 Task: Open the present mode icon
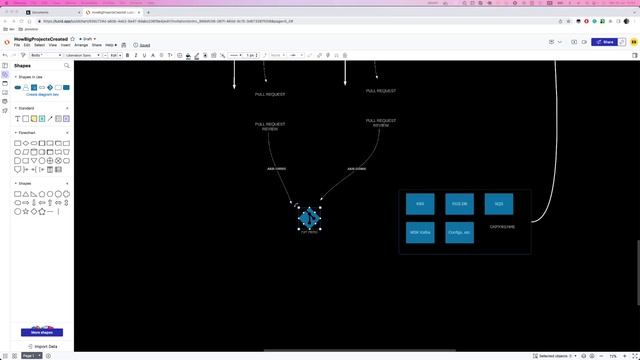[x=574, y=42]
